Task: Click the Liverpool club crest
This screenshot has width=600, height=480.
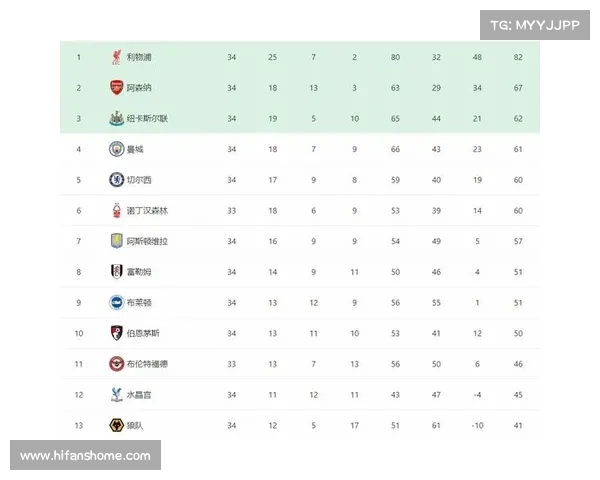Action: point(116,57)
